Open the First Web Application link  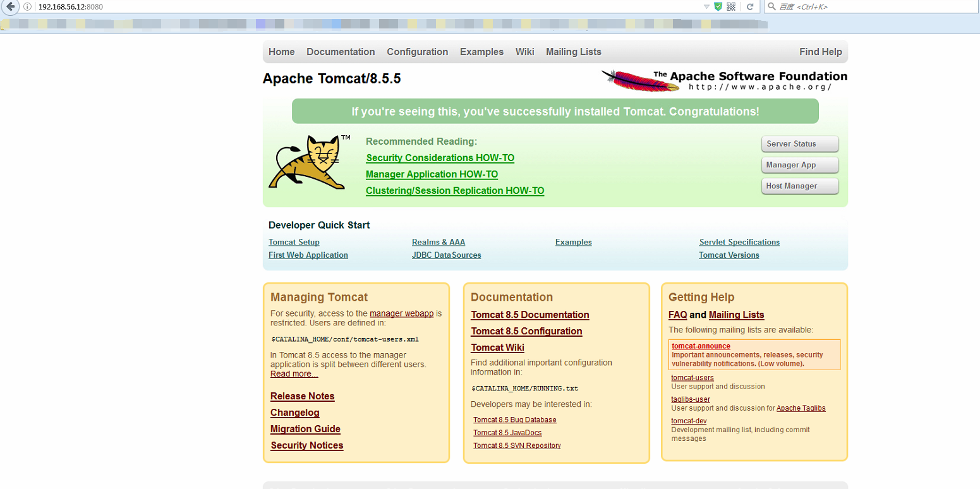click(x=308, y=255)
